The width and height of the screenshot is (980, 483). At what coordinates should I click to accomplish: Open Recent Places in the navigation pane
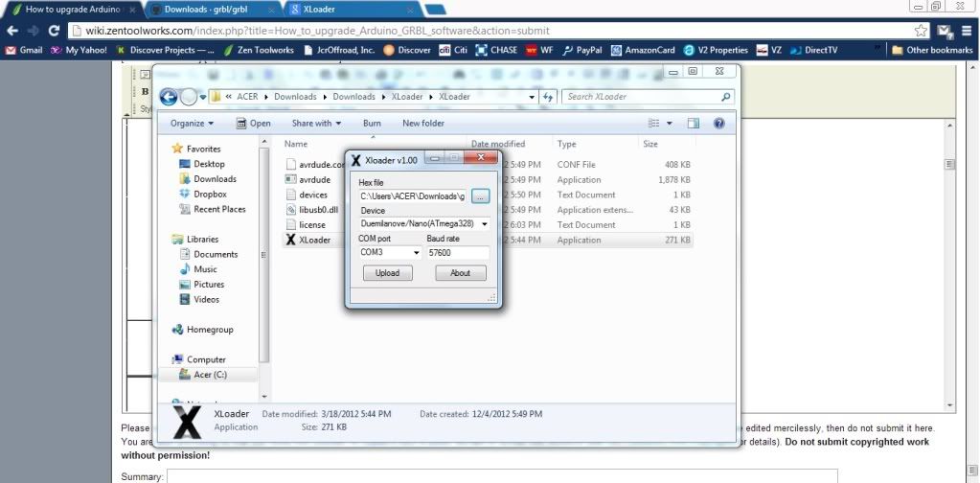tap(219, 209)
